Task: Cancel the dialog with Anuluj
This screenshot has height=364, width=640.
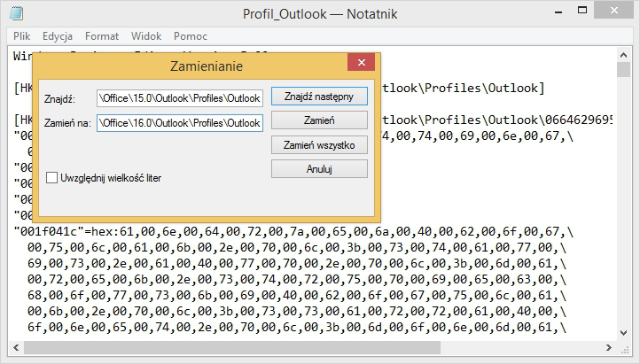Action: pos(319,169)
